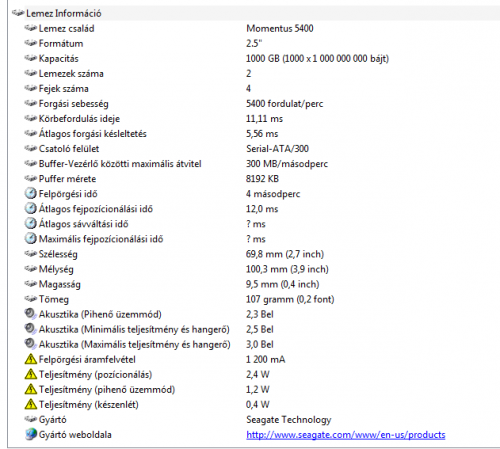Click the 69,8 mm (2,7 inch) value

285,254
